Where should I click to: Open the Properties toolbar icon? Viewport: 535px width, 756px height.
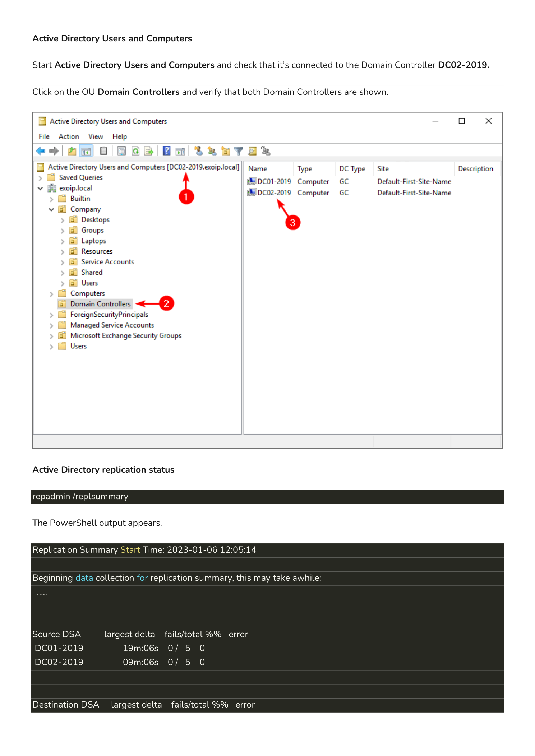click(121, 151)
